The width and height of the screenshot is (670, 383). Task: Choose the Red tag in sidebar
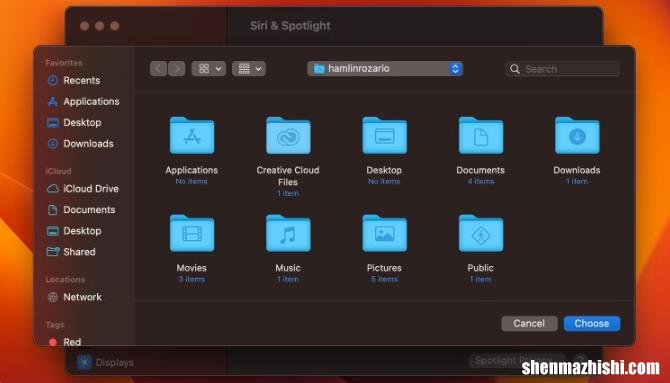pos(65,342)
